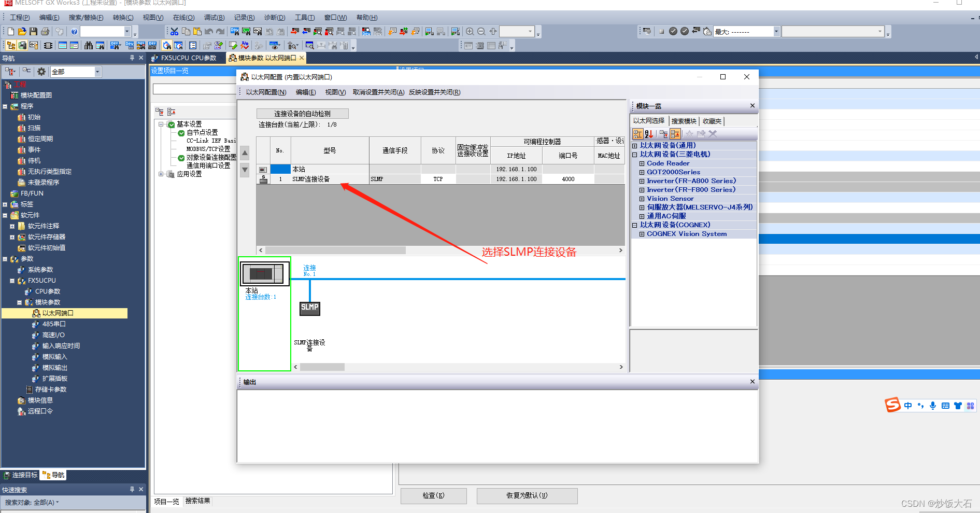
Task: Open the 诊断(D) menu
Action: point(275,17)
